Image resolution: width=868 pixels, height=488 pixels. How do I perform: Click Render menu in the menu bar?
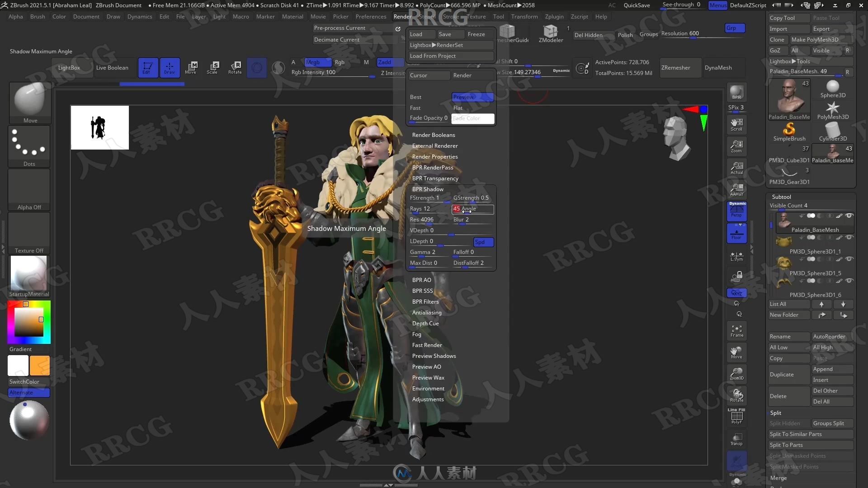(x=402, y=17)
